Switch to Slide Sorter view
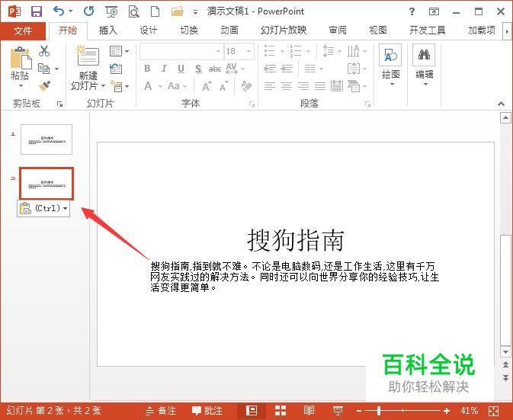This screenshot has width=513, height=420. coord(281,411)
